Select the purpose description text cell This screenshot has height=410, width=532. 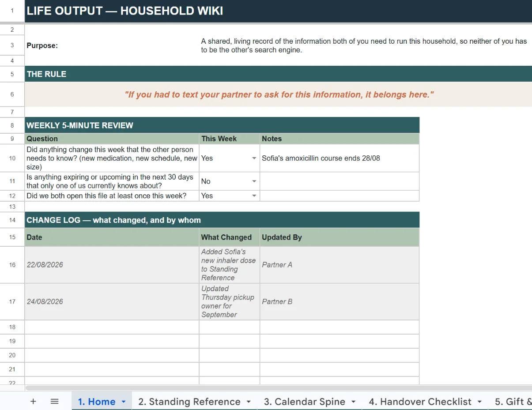365,45
